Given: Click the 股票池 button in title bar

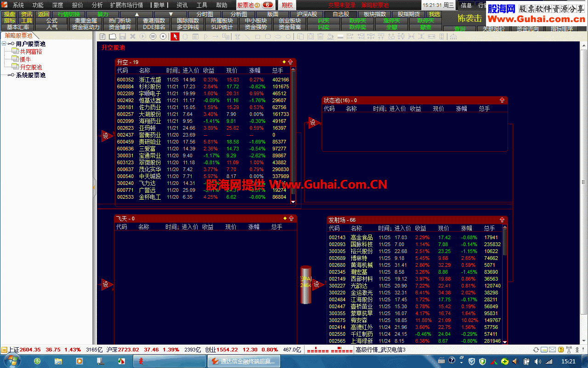Looking at the screenshot, I should (255, 5).
